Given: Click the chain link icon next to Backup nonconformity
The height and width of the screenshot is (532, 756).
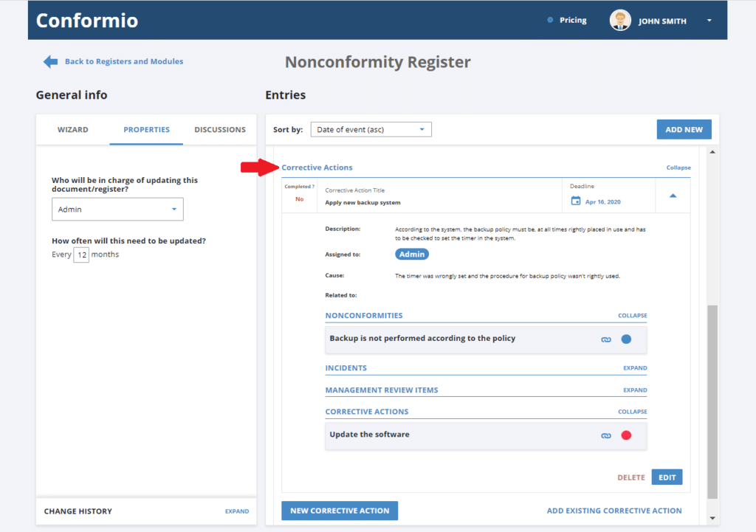Looking at the screenshot, I should [606, 339].
